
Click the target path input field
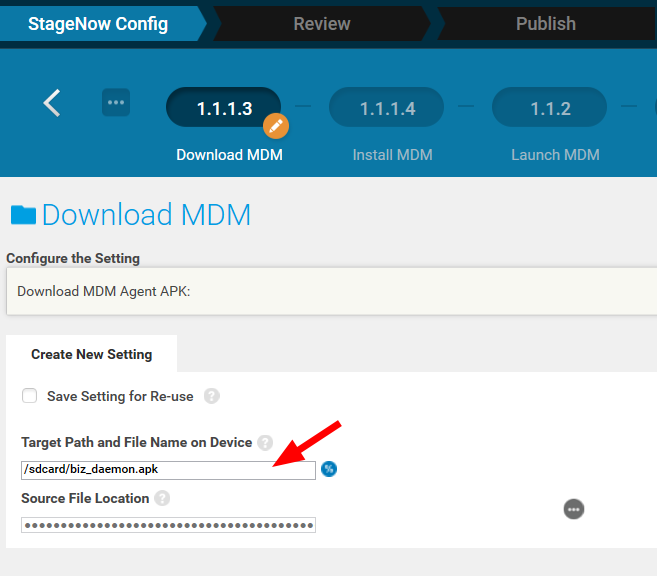click(168, 470)
